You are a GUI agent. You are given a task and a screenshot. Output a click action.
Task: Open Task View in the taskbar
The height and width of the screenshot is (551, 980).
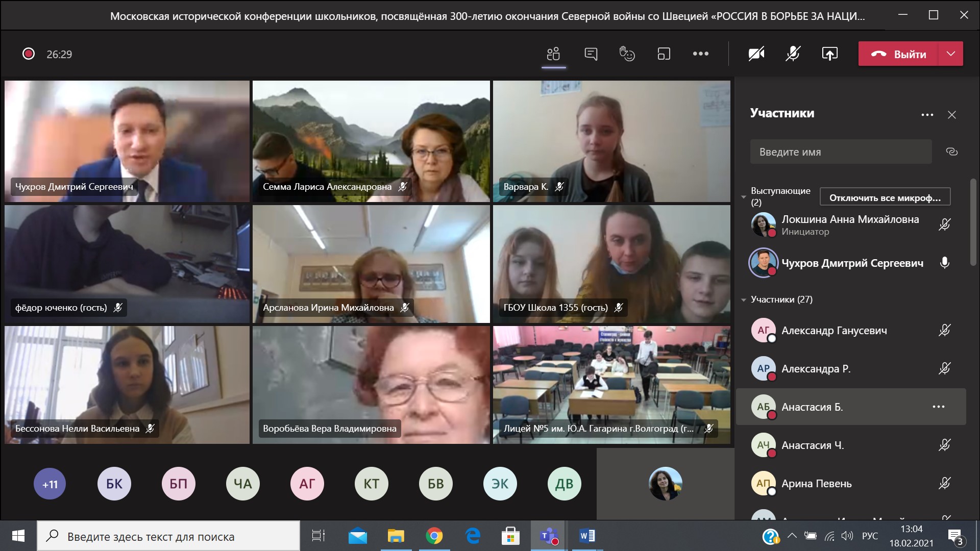click(x=318, y=536)
